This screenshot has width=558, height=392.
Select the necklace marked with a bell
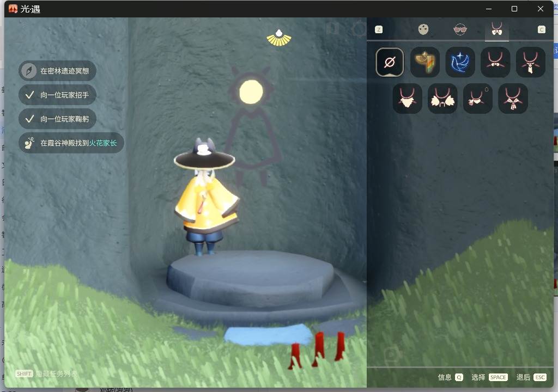point(478,99)
